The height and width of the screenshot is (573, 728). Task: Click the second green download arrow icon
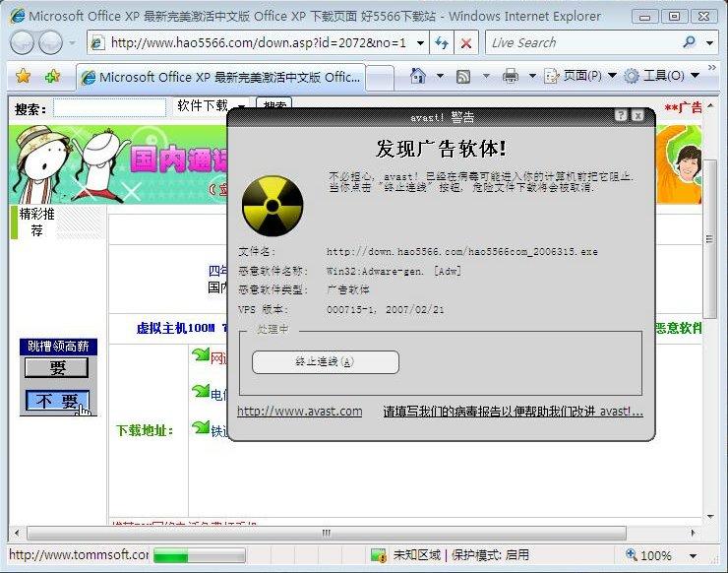[x=200, y=391]
